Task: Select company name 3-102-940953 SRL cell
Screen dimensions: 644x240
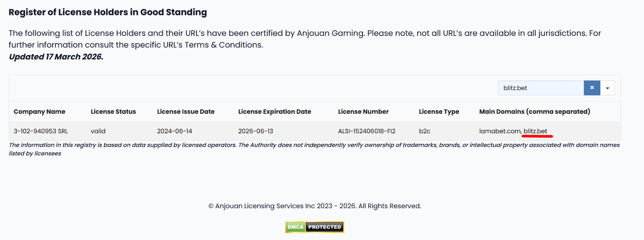Action: point(41,131)
